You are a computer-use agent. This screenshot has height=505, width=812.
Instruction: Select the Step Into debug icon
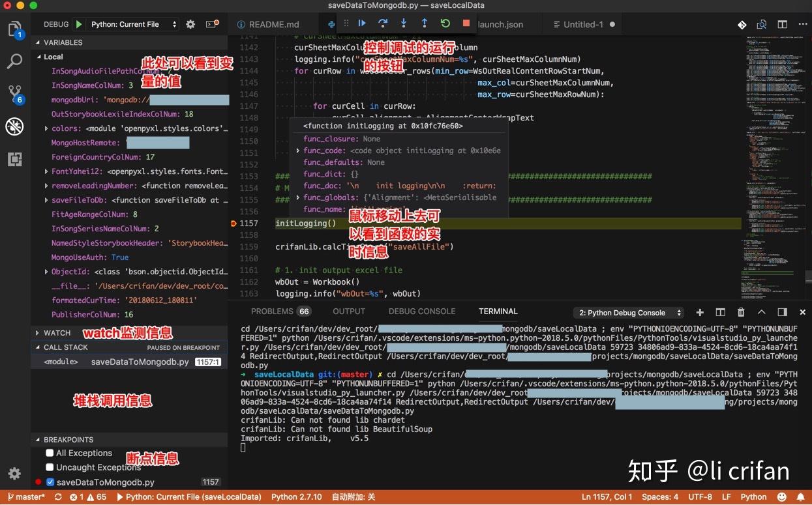[404, 23]
